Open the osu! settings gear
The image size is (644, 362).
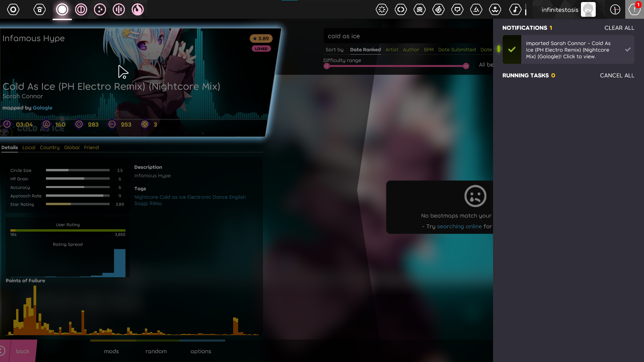pyautogui.click(x=13, y=9)
